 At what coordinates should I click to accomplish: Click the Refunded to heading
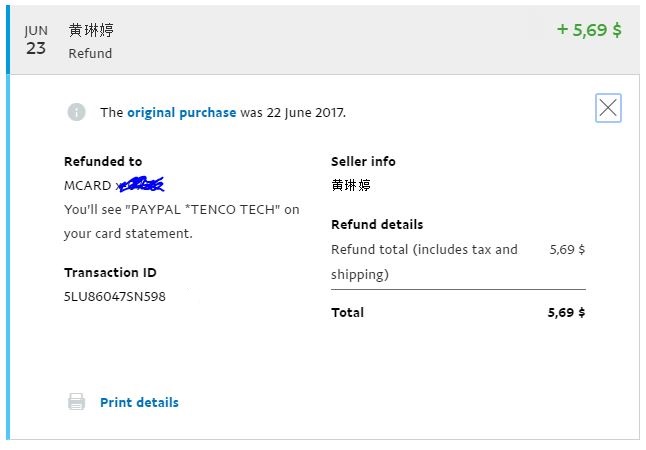pyautogui.click(x=103, y=161)
